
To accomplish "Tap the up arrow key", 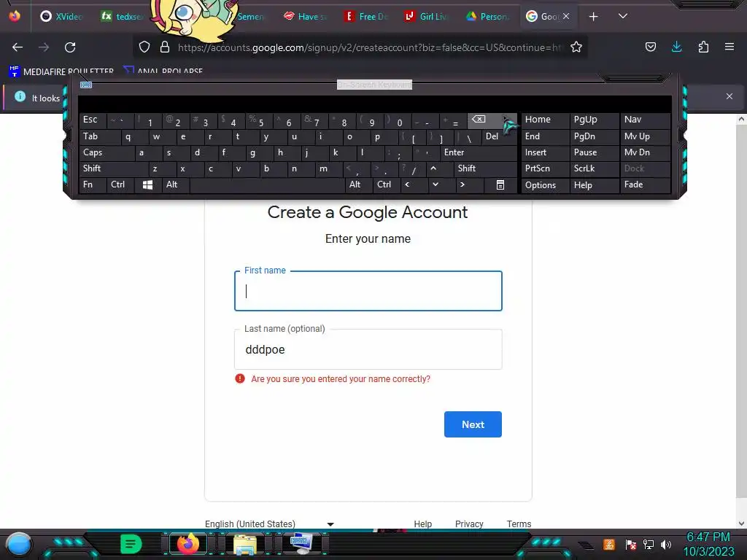I will pyautogui.click(x=433, y=168).
